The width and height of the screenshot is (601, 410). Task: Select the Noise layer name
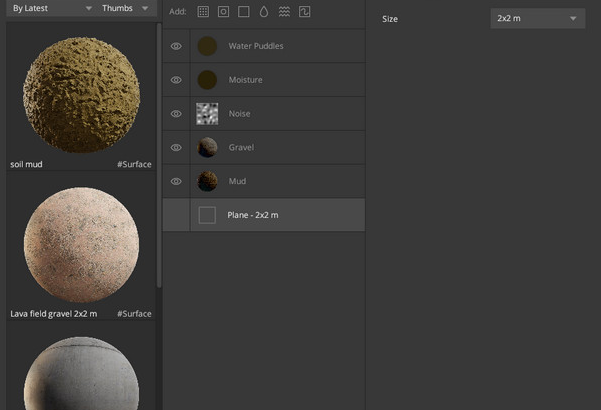coord(239,113)
